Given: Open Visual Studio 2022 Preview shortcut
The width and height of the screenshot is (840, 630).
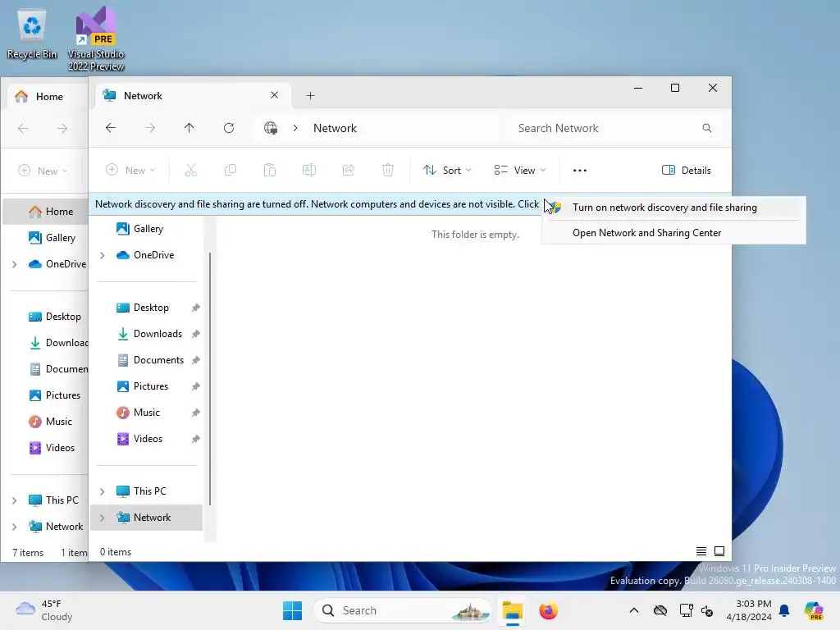Looking at the screenshot, I should pos(96,39).
